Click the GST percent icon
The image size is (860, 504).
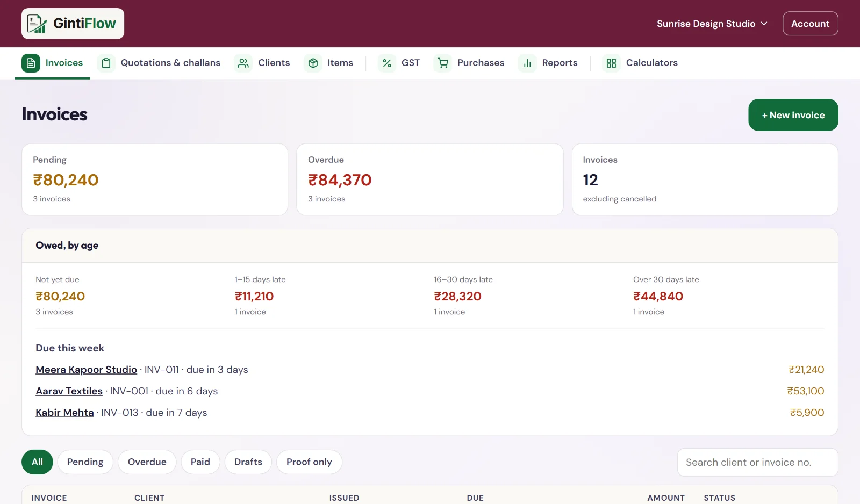click(387, 63)
